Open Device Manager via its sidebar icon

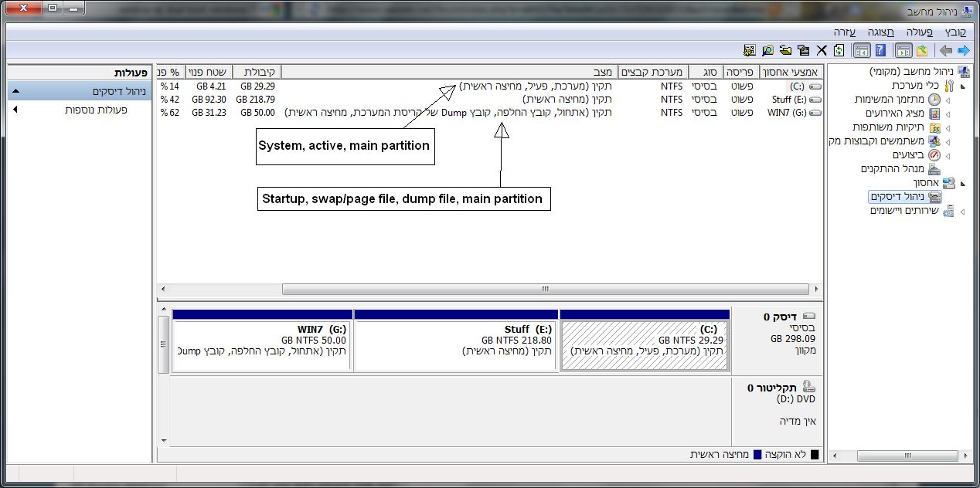(933, 169)
